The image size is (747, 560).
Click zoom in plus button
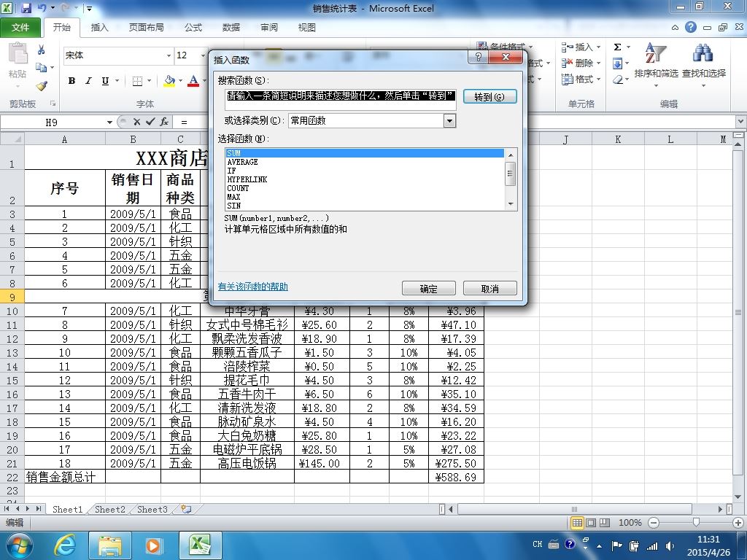click(738, 523)
